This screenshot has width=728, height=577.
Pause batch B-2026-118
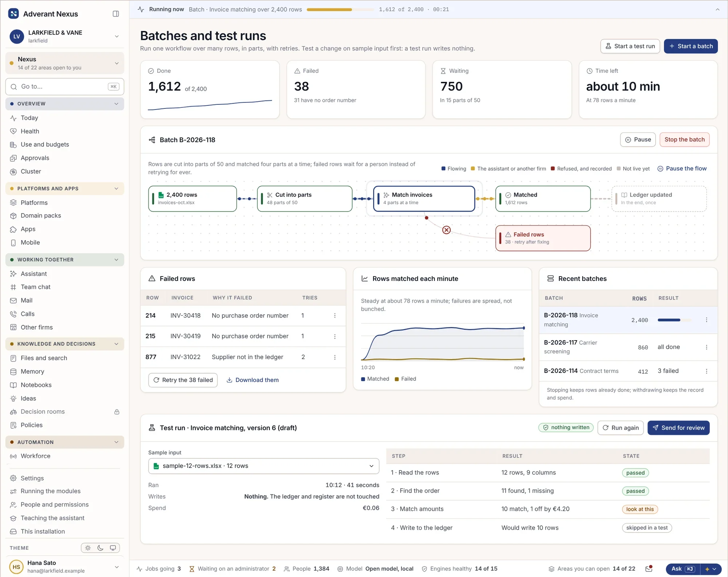pos(638,140)
